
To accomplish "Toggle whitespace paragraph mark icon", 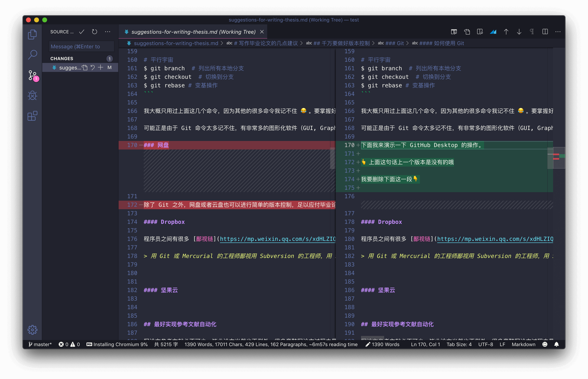I will click(532, 32).
